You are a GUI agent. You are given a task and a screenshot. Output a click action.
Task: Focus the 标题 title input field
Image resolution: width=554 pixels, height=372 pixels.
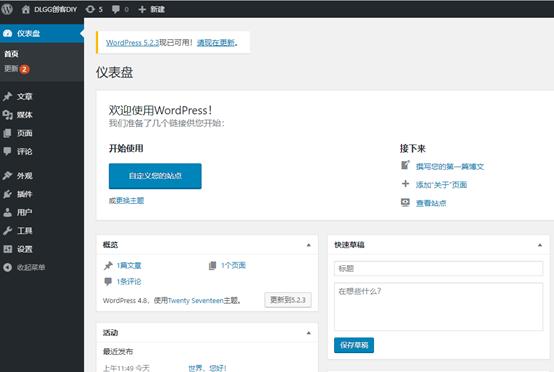[438, 268]
